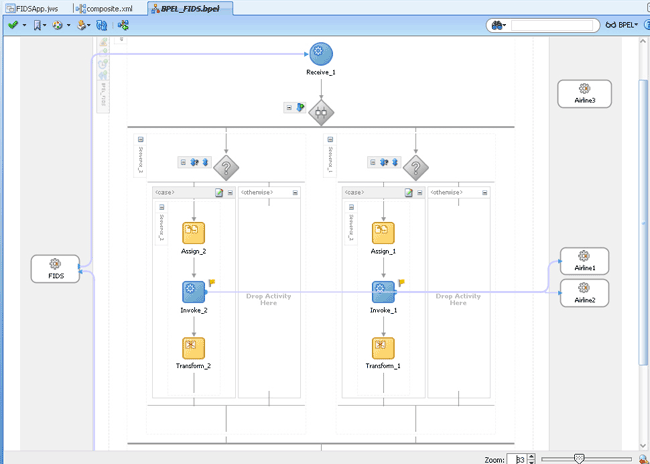Image resolution: width=650 pixels, height=464 pixels.
Task: Click 'Drop Activity Here' right of Invoke_1
Action: point(458,299)
